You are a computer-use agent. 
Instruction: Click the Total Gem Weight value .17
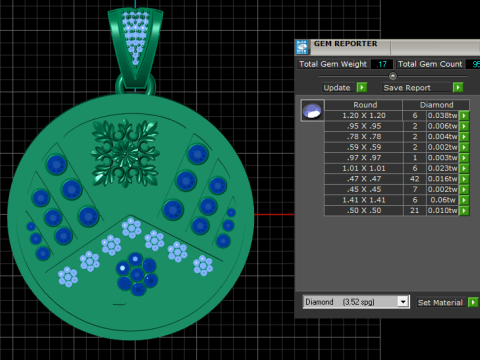click(x=382, y=64)
